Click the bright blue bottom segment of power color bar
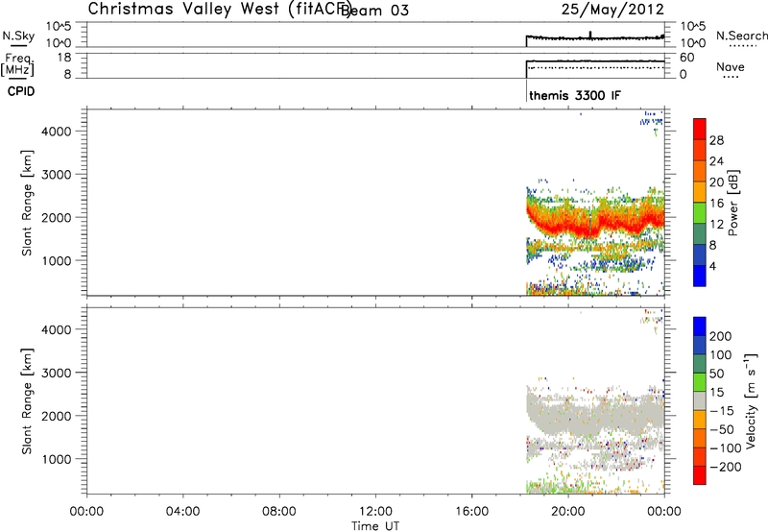 pos(700,276)
